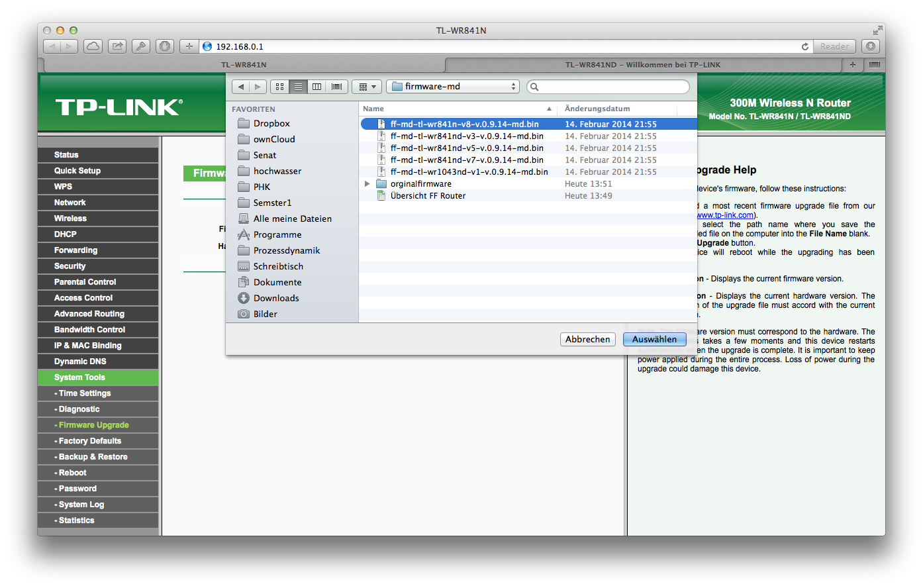The width and height of the screenshot is (923, 588).
Task: Select Übersicht FF Router file
Action: (x=528, y=195)
